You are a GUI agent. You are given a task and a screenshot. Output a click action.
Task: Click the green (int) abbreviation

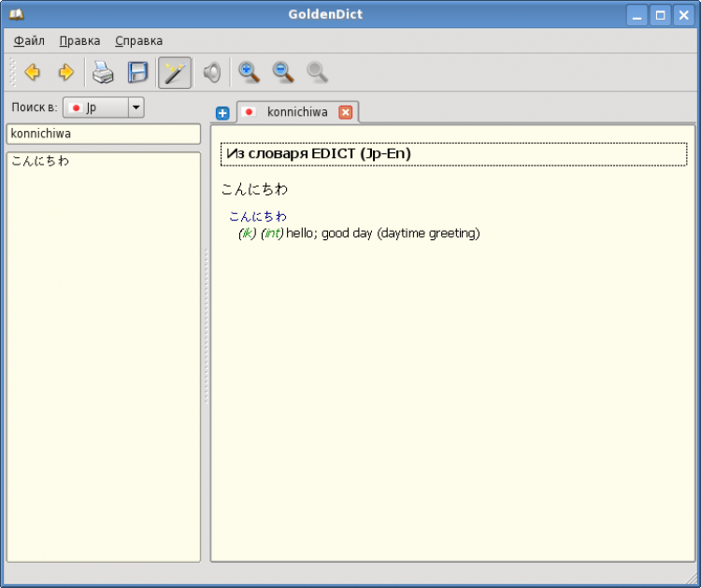pyautogui.click(x=272, y=234)
